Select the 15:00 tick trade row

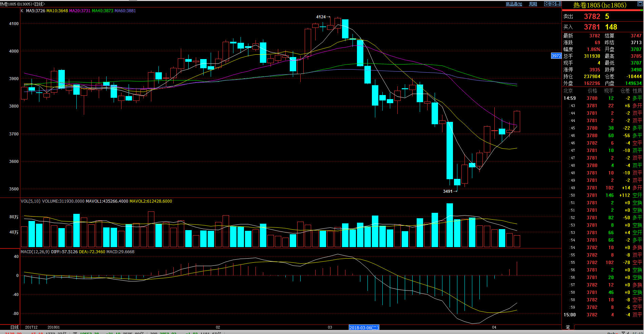point(602,315)
